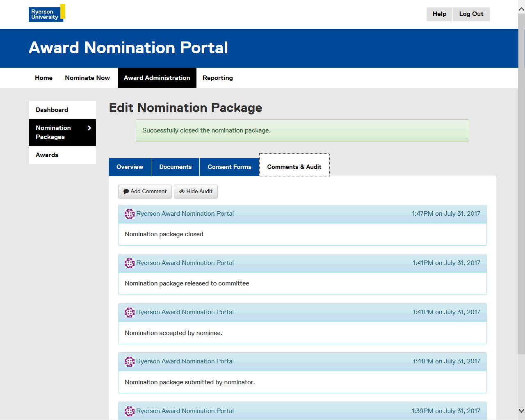Go to Reporting in the navigation bar
Screen dimensions: 525x420
[217, 78]
